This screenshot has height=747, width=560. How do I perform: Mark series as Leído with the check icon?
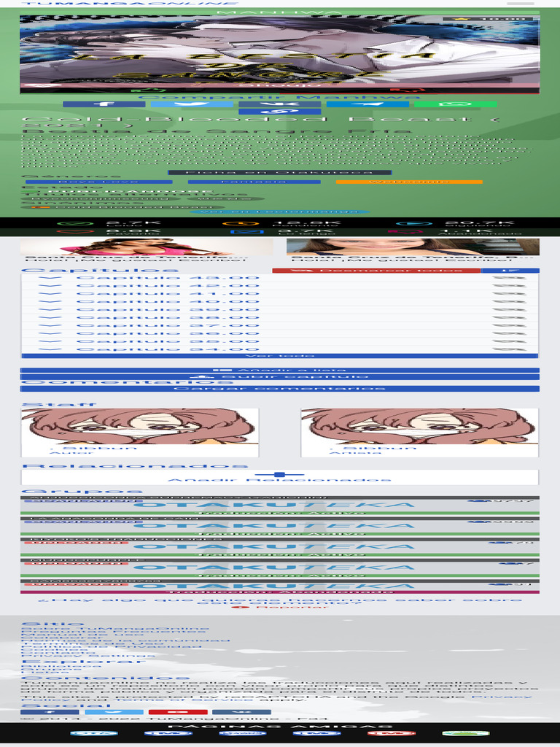click(x=75, y=224)
